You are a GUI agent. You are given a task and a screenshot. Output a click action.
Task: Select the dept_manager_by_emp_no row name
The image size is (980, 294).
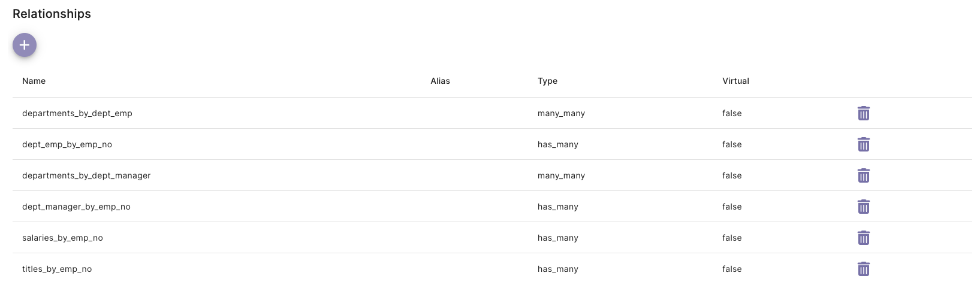[76, 207]
